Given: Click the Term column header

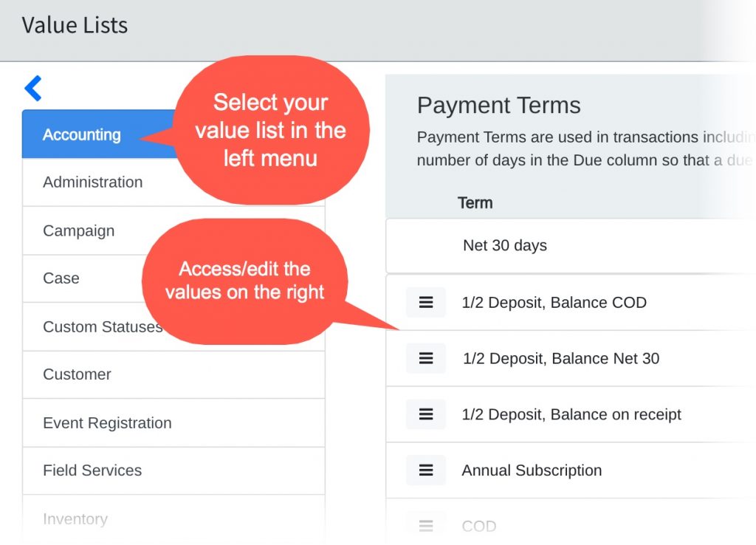Looking at the screenshot, I should point(475,202).
